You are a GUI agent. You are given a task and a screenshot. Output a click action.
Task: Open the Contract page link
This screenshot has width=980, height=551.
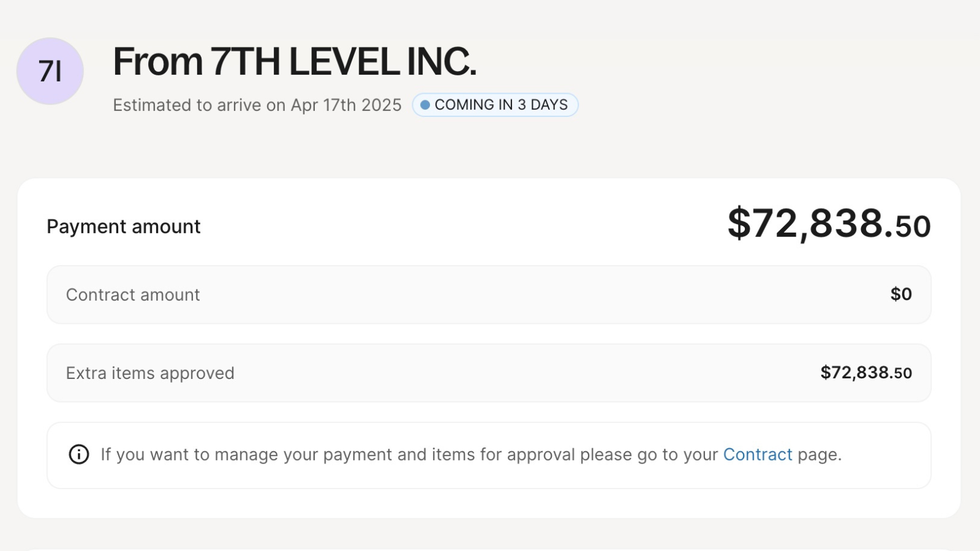(x=758, y=454)
